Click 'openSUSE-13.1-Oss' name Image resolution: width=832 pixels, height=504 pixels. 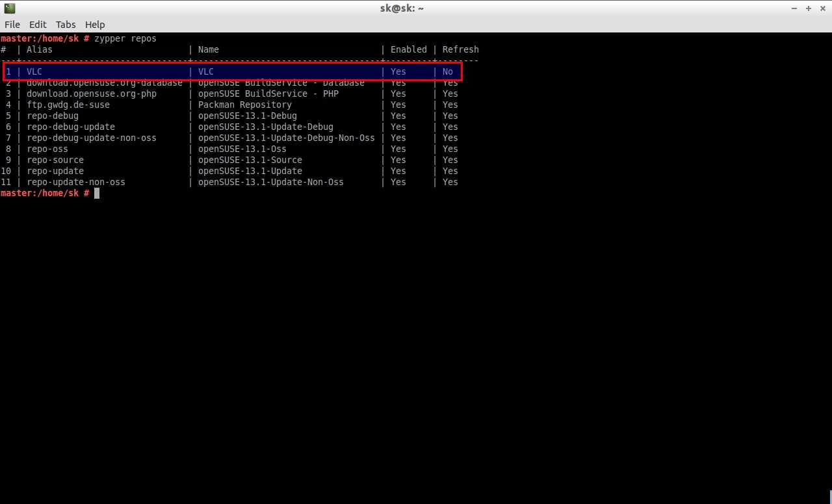242,149
